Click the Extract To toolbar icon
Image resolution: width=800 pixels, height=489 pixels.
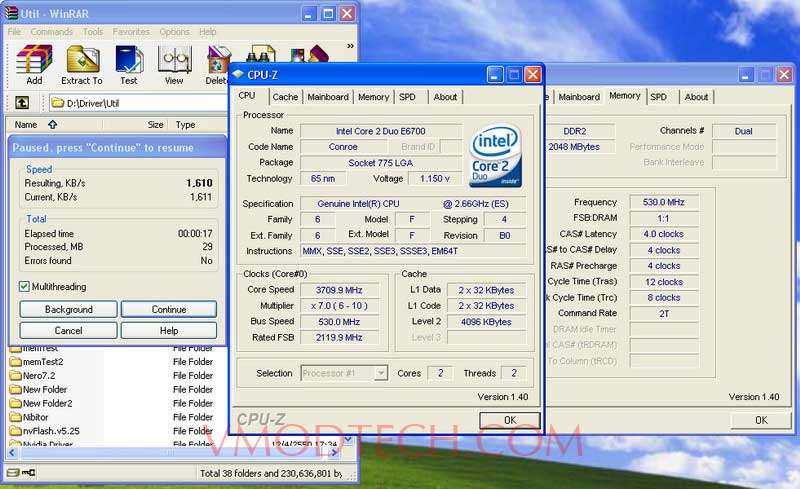[x=83, y=60]
